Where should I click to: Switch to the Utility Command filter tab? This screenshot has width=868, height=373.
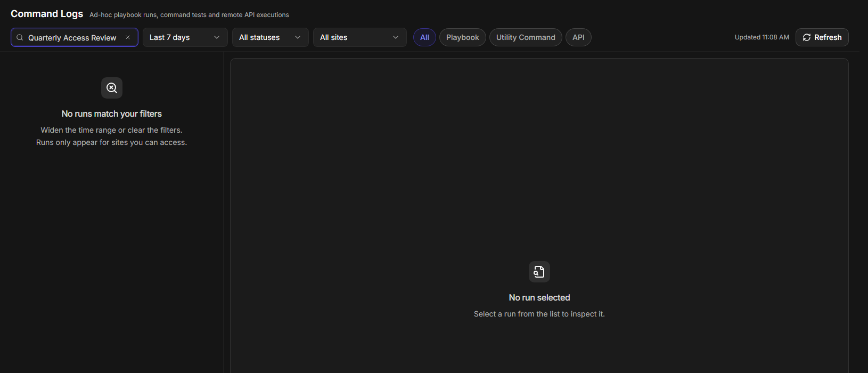click(x=526, y=37)
